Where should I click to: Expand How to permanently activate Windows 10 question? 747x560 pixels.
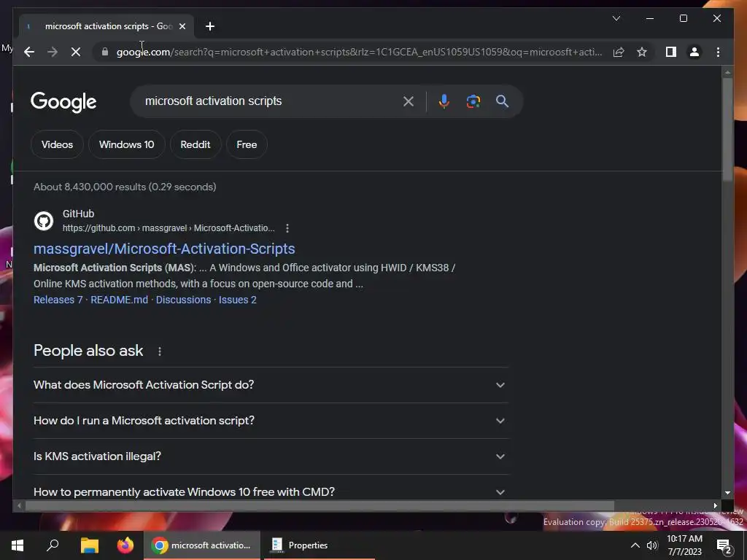pyautogui.click(x=270, y=491)
